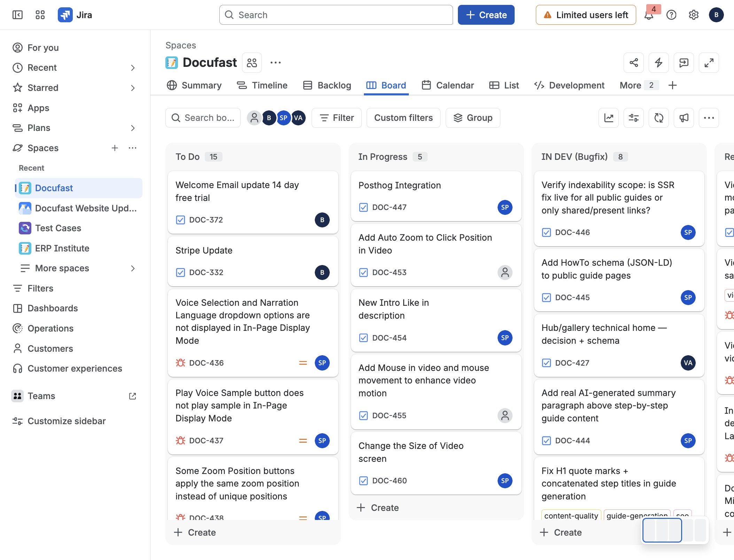Click the task type checkbox on DOC-446
The width and height of the screenshot is (734, 560).
click(547, 232)
